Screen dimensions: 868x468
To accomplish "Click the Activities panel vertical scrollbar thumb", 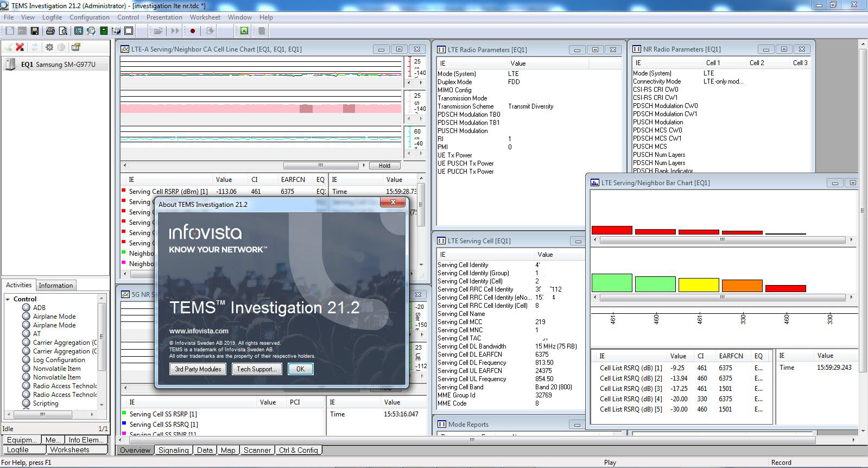I will click(x=102, y=337).
